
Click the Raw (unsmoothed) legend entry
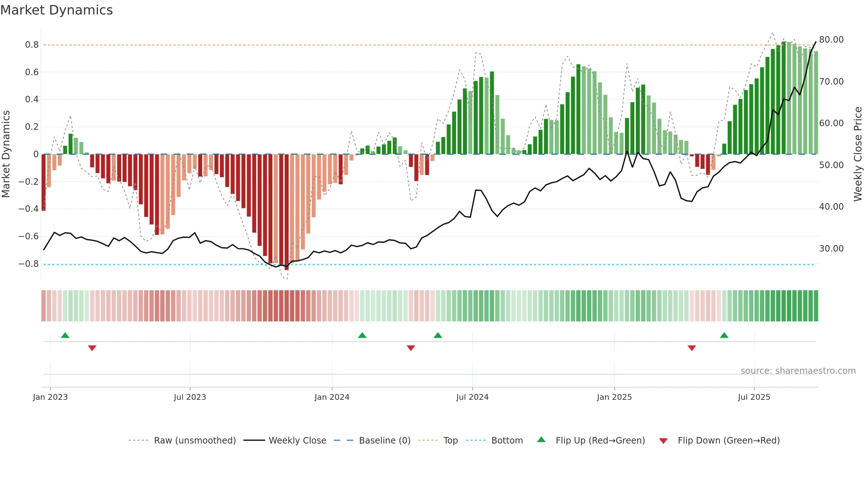click(182, 440)
